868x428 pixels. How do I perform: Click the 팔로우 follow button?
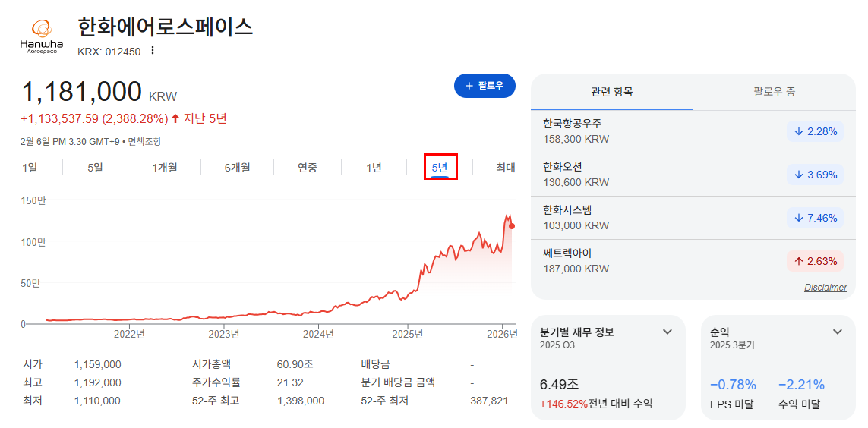(x=485, y=86)
